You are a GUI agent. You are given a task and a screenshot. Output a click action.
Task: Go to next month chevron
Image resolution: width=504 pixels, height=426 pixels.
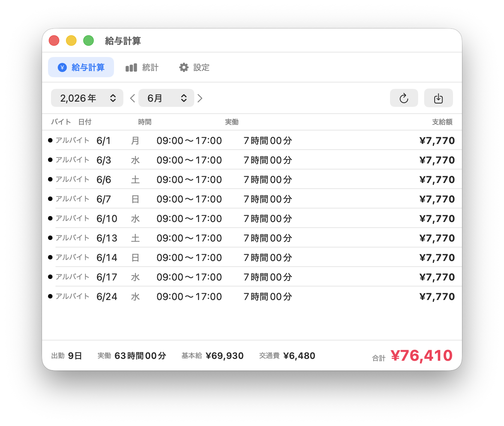(x=200, y=98)
